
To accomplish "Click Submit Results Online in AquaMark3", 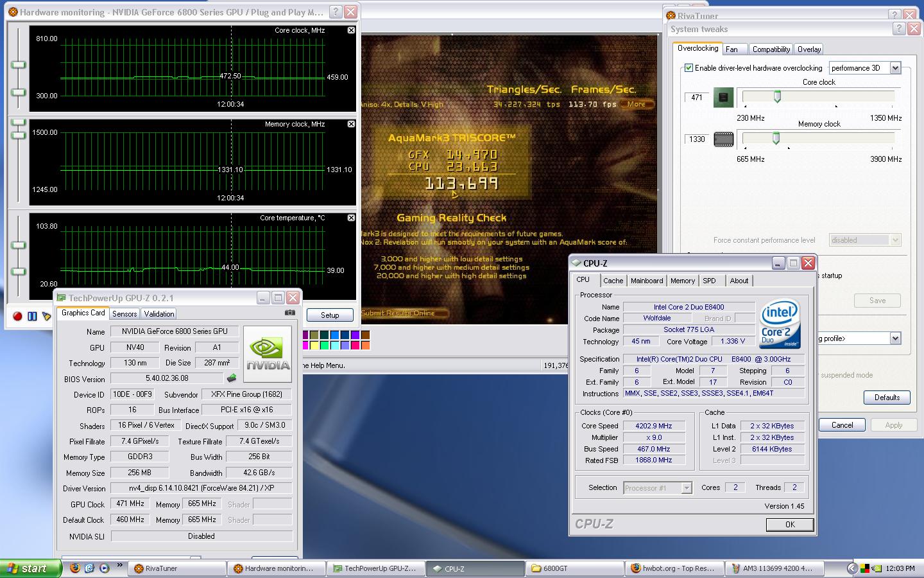I will pyautogui.click(x=404, y=313).
